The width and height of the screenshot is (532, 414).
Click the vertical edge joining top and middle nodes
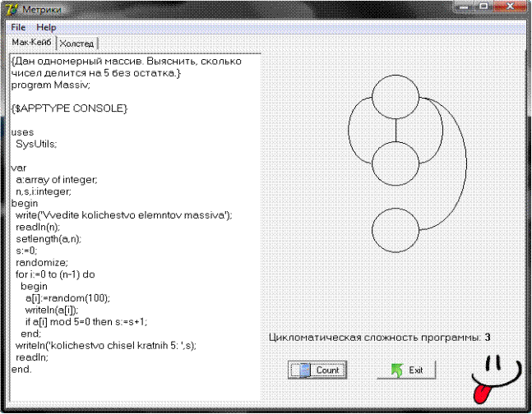coord(396,130)
